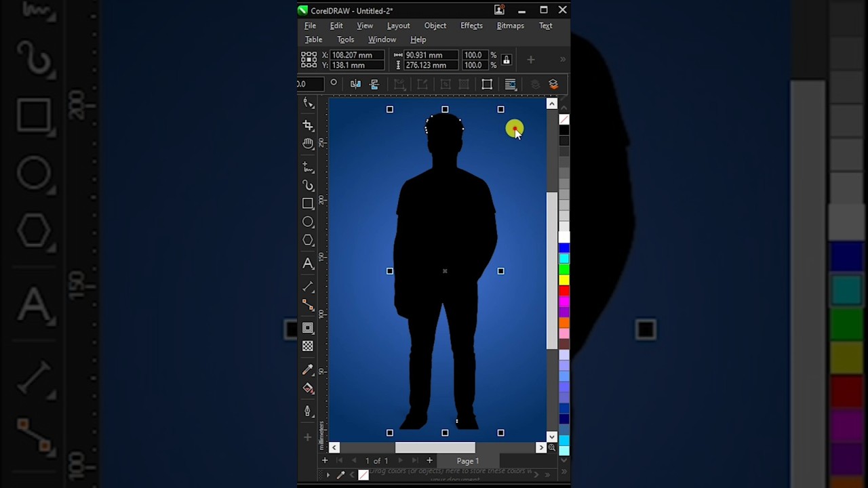This screenshot has height=488, width=868.
Task: Click the horizontal scrollbar left arrow
Action: pos(334,447)
